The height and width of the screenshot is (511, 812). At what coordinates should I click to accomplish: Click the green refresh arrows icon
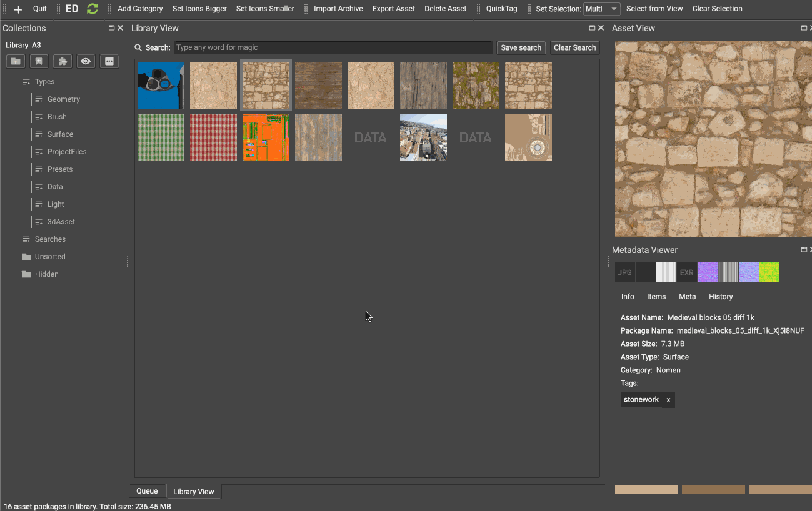pos(93,9)
